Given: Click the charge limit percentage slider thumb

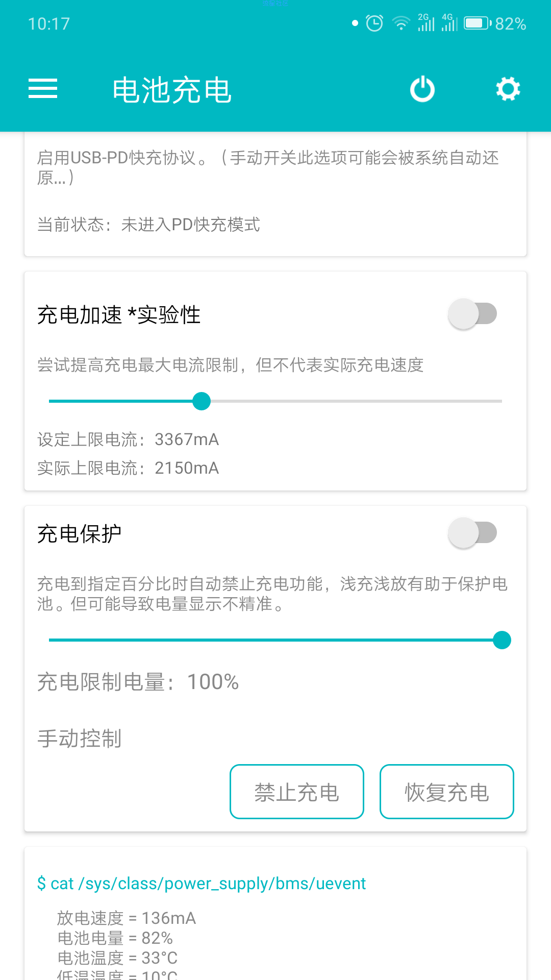Looking at the screenshot, I should click(502, 640).
